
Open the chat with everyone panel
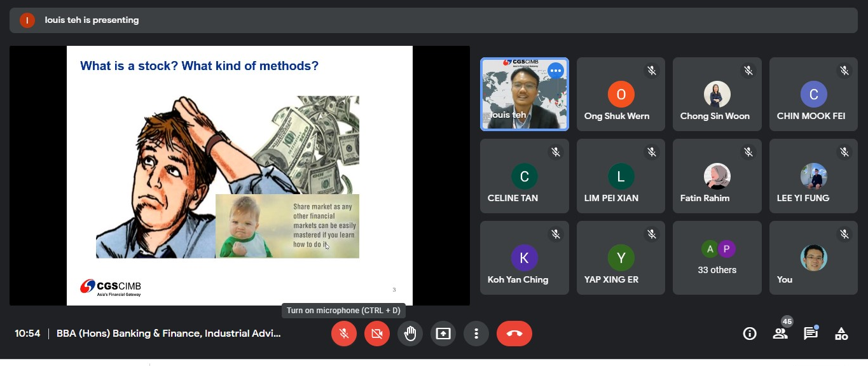point(811,334)
